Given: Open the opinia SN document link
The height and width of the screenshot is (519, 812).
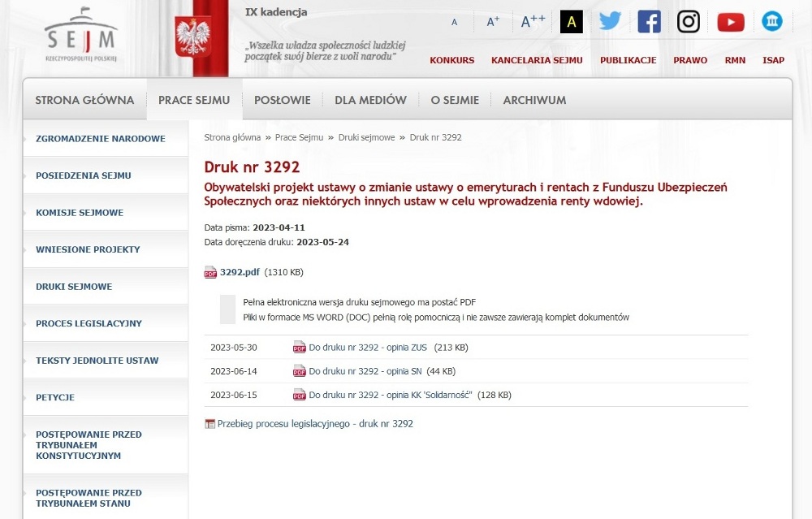Looking at the screenshot, I should (365, 371).
